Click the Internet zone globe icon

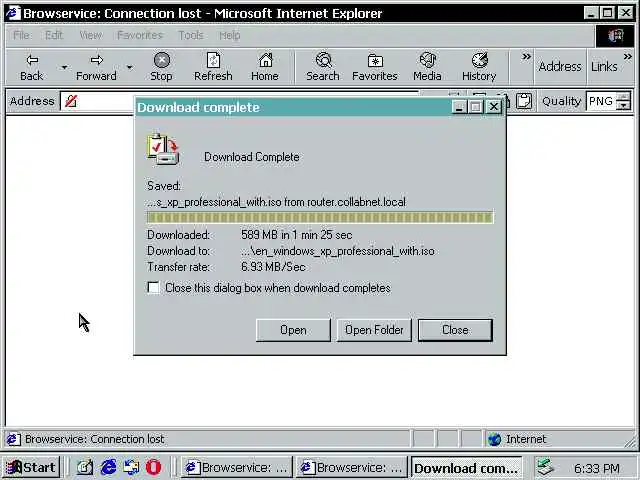click(494, 439)
